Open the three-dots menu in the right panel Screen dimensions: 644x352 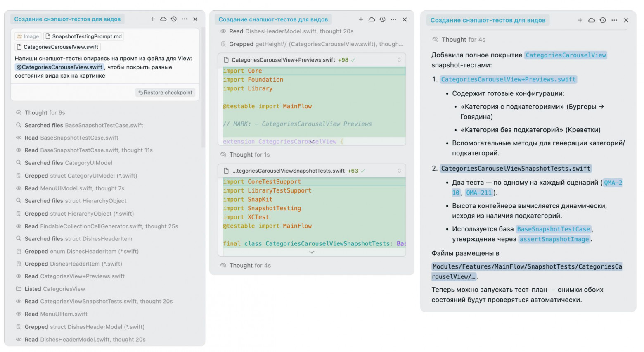point(614,20)
